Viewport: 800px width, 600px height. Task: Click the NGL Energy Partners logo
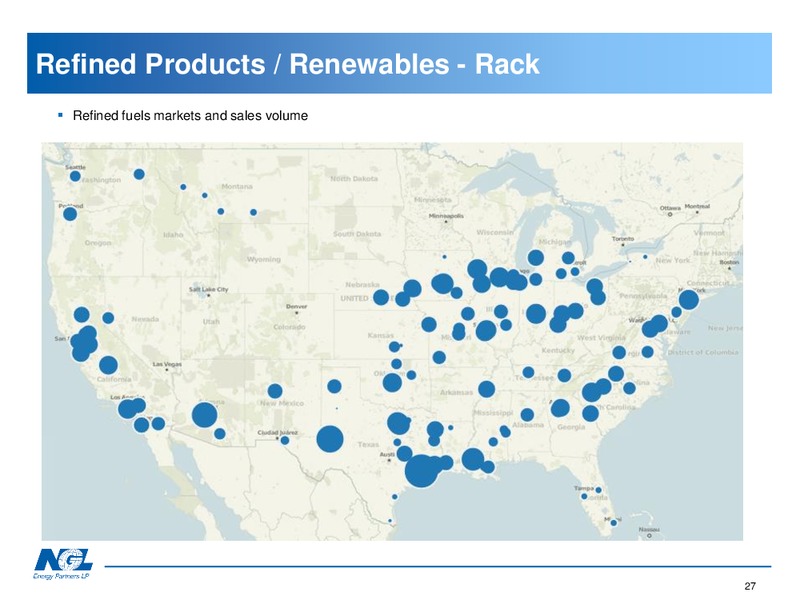(x=63, y=564)
